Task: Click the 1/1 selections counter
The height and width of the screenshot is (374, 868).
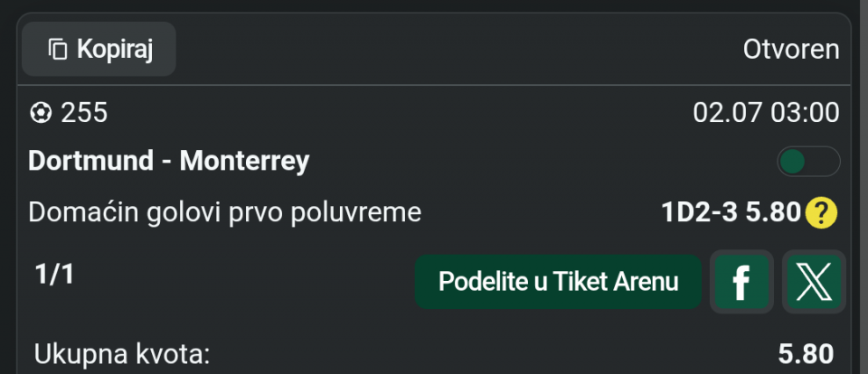Action: (x=54, y=275)
